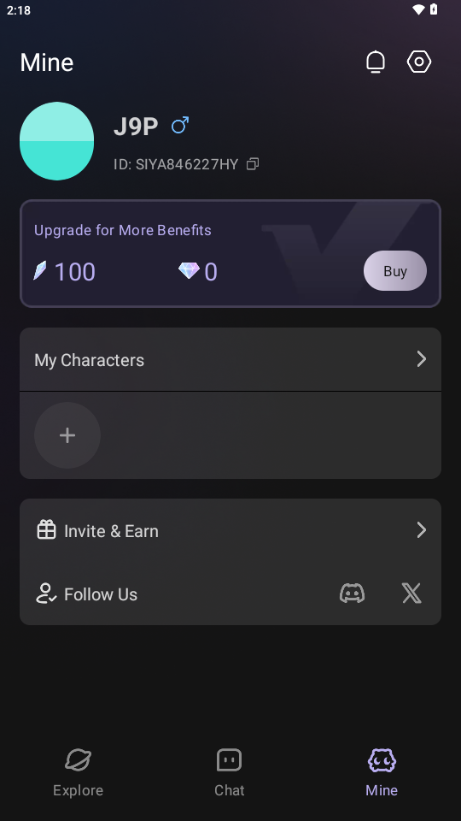Tap the gift icon beside Invite & Earn

46,529
